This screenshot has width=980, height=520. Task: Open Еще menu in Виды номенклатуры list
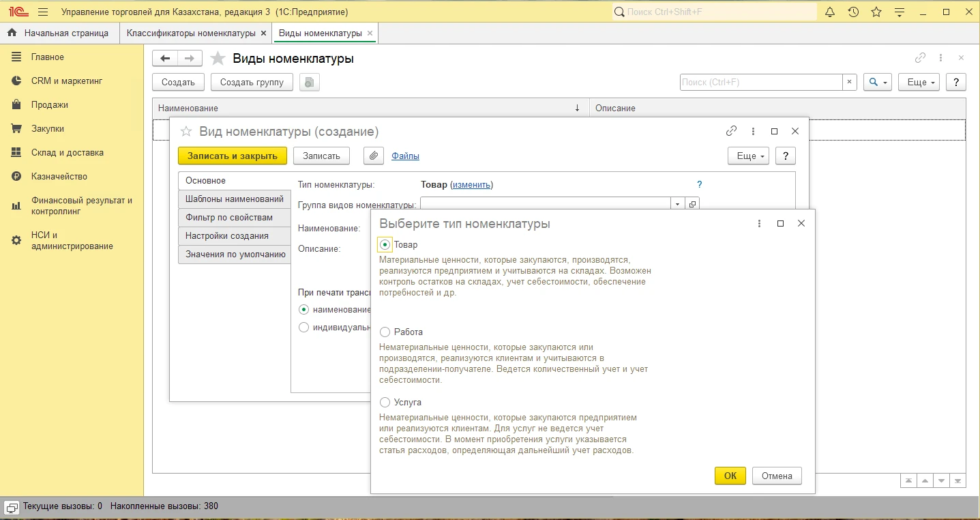pos(919,82)
